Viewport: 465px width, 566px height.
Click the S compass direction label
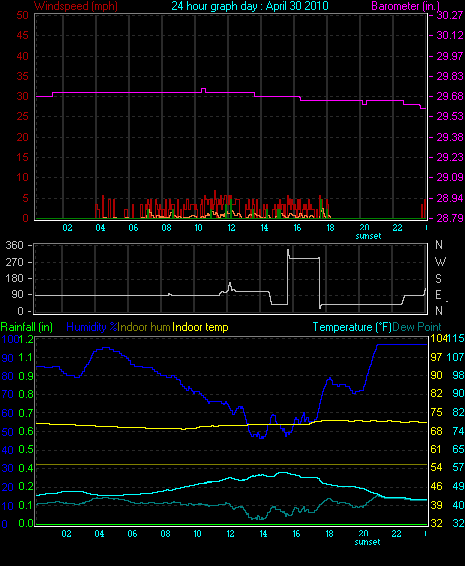(x=438, y=278)
